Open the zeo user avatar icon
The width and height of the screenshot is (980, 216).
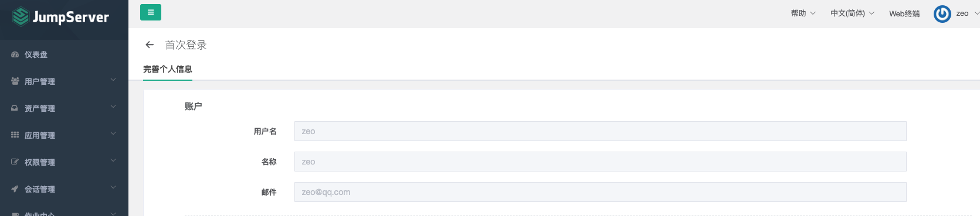click(x=942, y=13)
